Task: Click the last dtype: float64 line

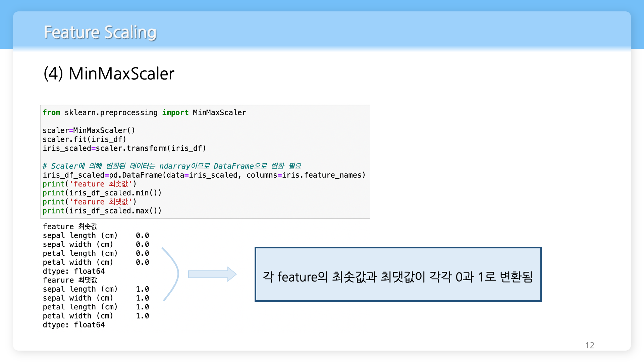Action: [74, 325]
